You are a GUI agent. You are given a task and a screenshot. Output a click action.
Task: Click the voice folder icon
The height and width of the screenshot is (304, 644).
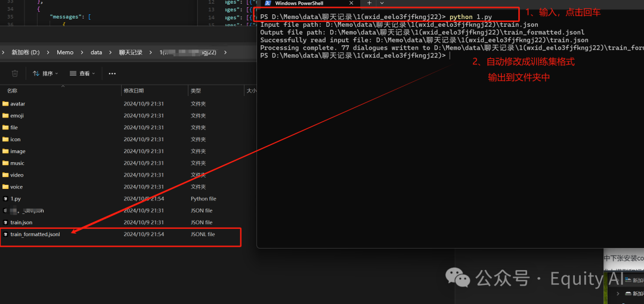click(x=5, y=187)
